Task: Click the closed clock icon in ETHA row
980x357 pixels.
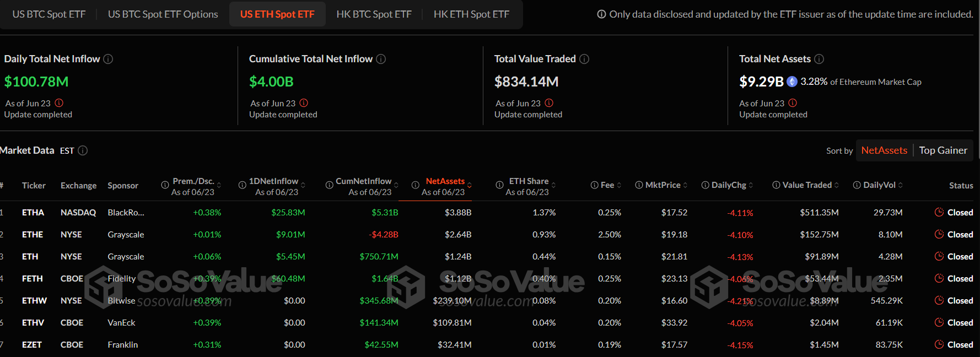Action: 939,212
